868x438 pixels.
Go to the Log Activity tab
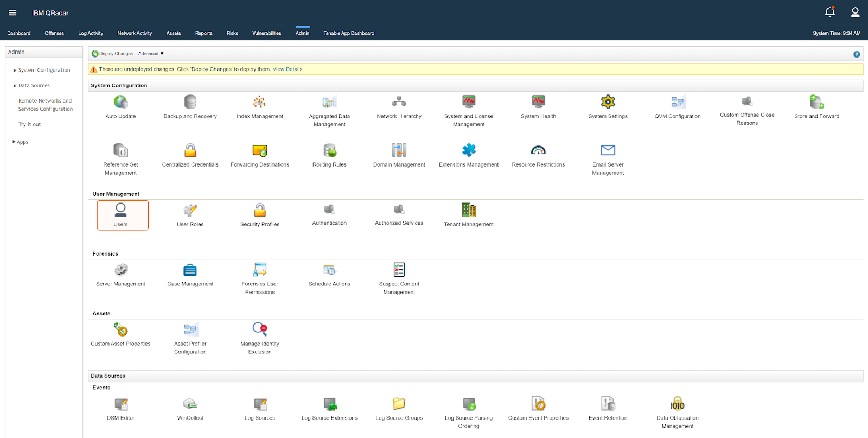coord(91,33)
